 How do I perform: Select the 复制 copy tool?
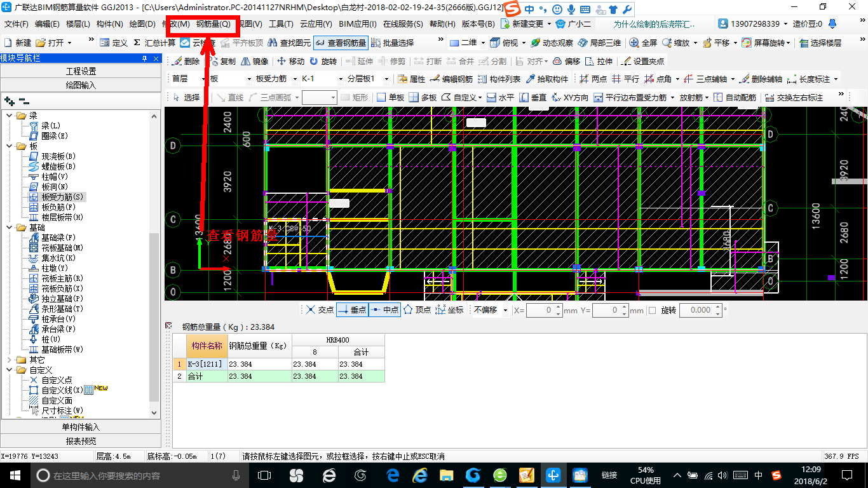[222, 62]
